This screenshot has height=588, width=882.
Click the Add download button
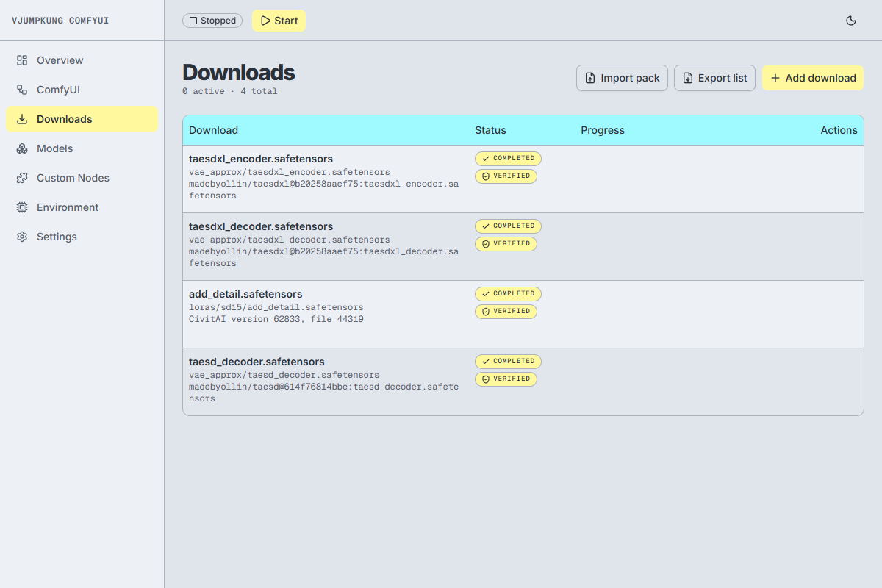813,78
